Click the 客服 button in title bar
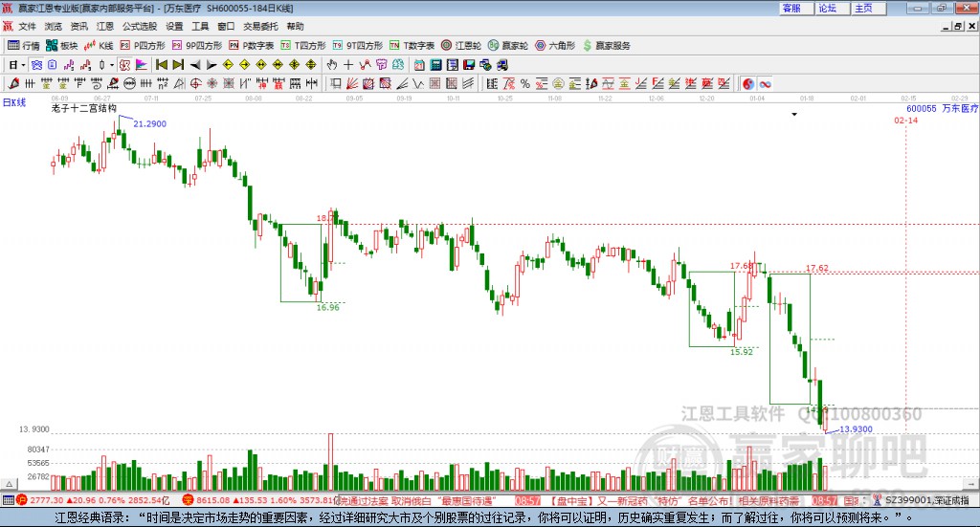 (x=796, y=8)
